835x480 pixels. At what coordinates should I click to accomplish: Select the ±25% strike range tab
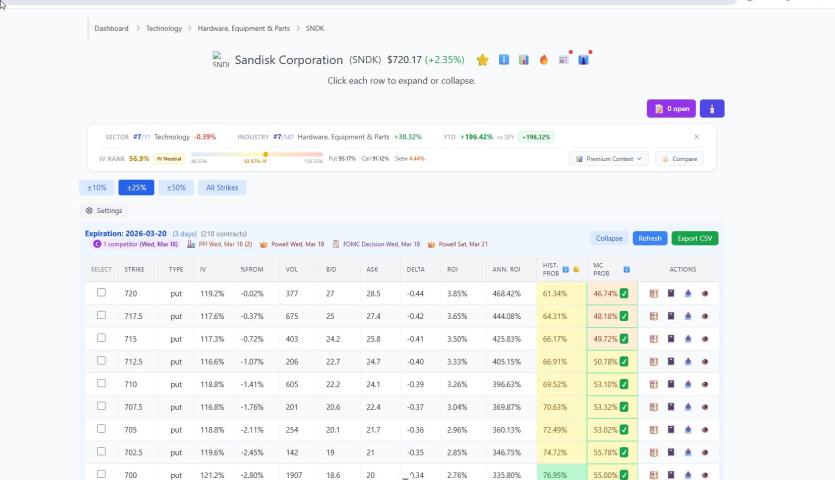tap(136, 188)
